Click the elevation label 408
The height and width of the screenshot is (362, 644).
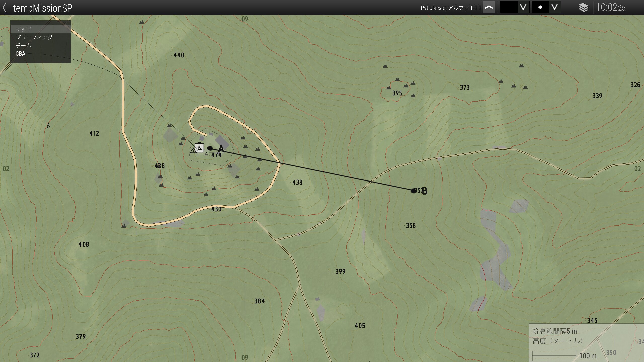point(84,244)
